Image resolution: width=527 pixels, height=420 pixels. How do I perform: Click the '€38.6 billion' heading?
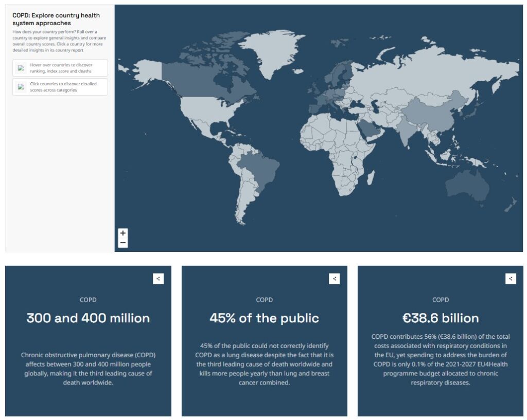[x=440, y=318]
